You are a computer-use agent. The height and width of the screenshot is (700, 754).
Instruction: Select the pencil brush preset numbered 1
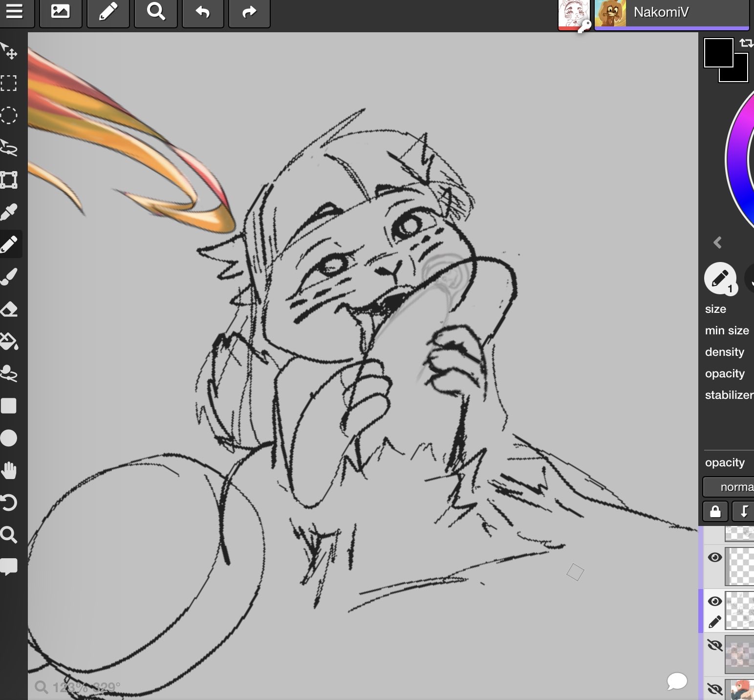[x=720, y=278]
